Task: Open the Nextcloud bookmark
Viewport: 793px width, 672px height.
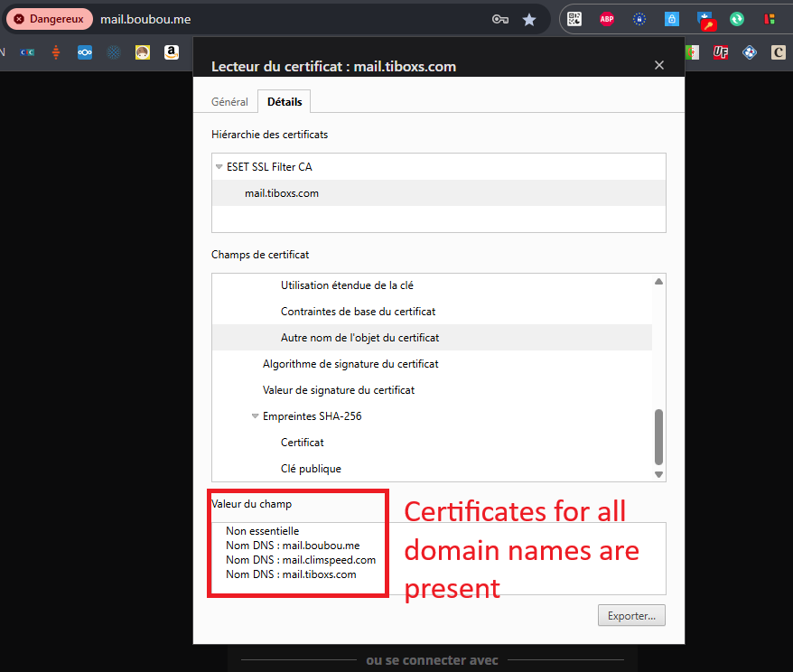Action: [x=85, y=52]
